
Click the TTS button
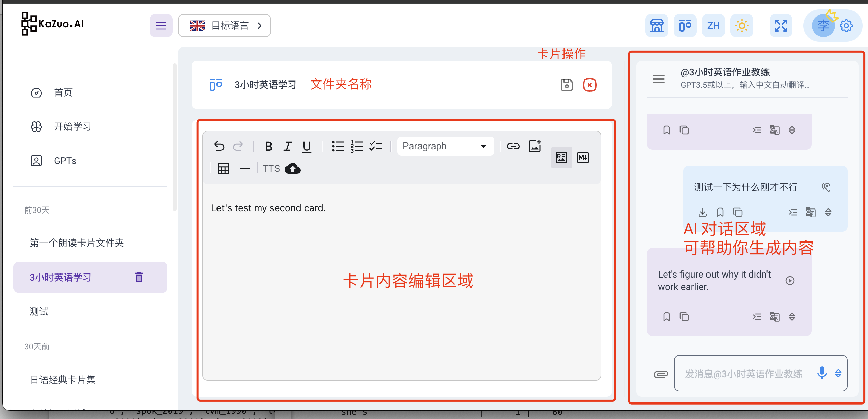pyautogui.click(x=271, y=168)
